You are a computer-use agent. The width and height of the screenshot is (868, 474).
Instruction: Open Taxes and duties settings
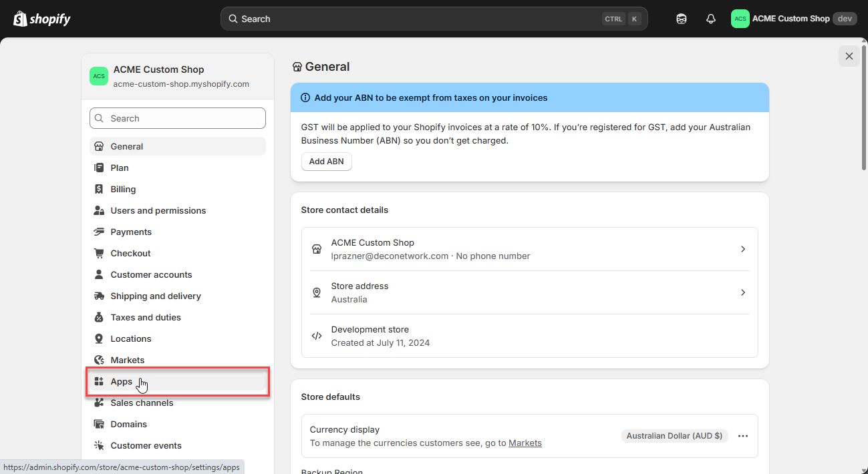[178, 317]
